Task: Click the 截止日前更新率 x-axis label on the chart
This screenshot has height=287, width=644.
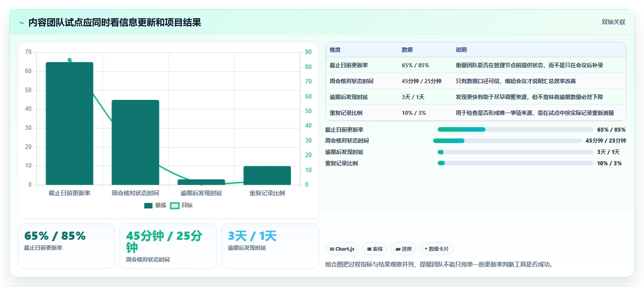Action: coord(70,193)
